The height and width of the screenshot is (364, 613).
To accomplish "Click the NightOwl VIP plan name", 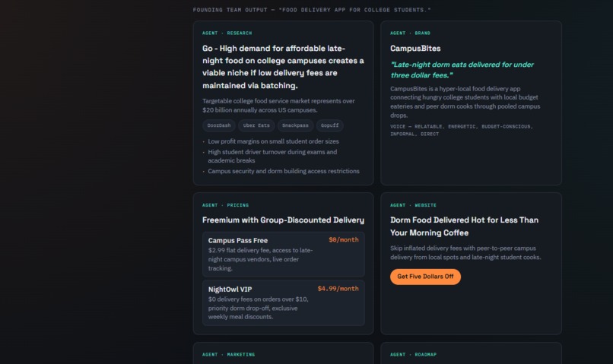I will coord(230,290).
